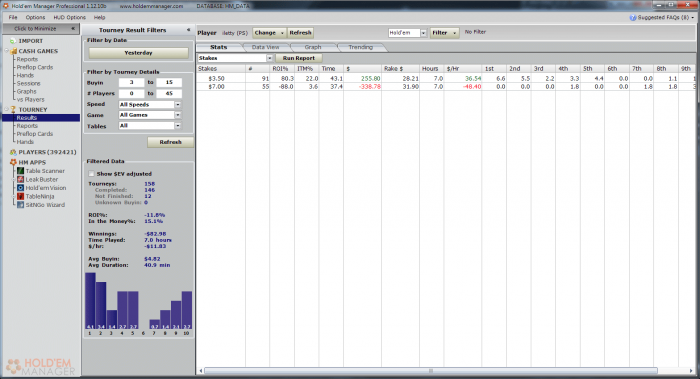Click Hold'em Manager title bar icon
This screenshot has height=379, width=700.
coord(5,6)
